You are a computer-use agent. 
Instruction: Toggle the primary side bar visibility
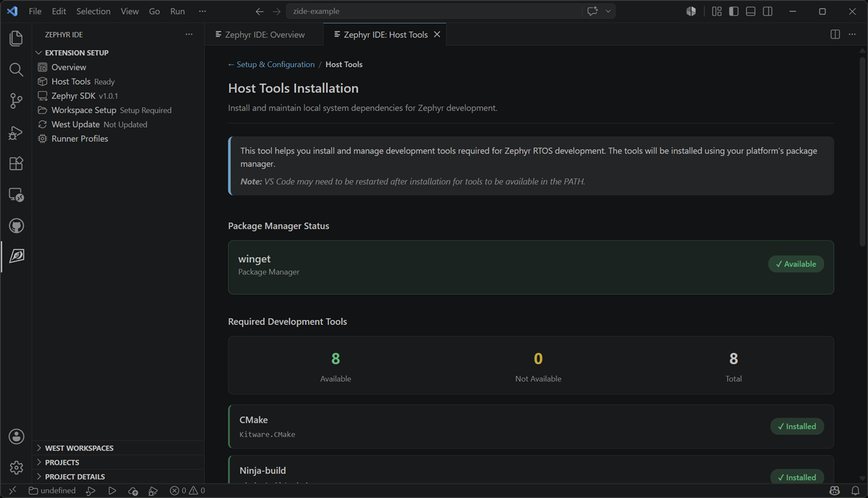(x=733, y=11)
